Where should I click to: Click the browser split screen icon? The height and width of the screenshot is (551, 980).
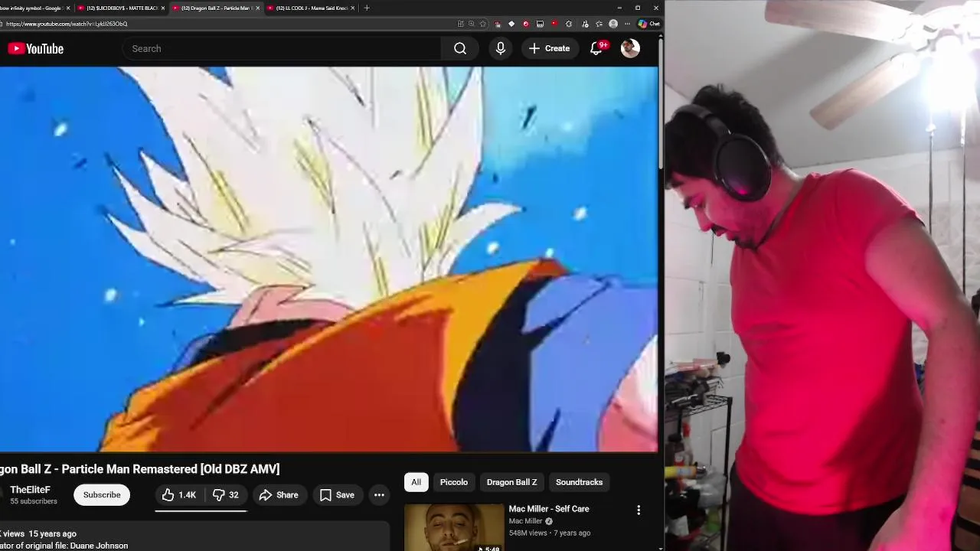click(460, 24)
